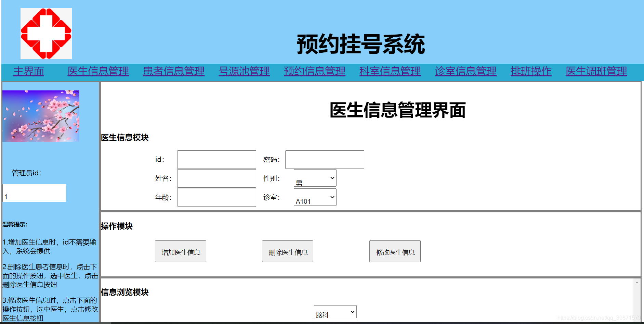Open the 科室信息管理 page

click(390, 72)
